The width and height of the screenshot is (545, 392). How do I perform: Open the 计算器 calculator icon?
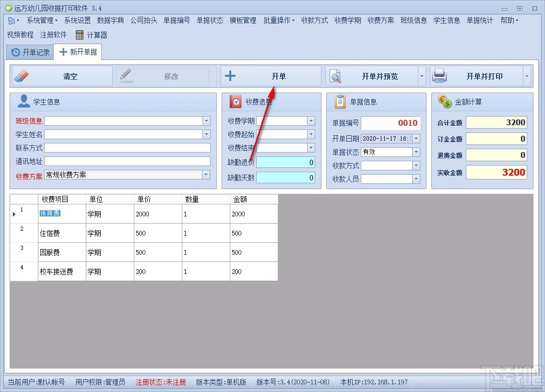(80, 35)
